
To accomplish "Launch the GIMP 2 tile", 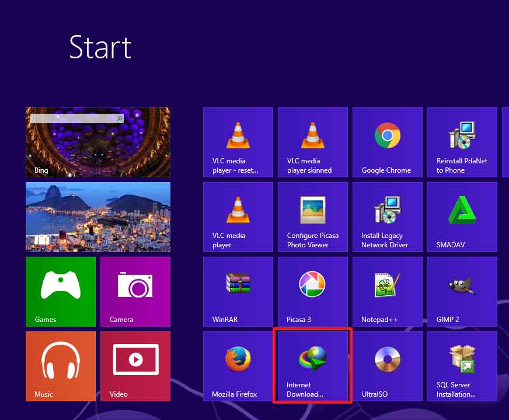I will 462,292.
